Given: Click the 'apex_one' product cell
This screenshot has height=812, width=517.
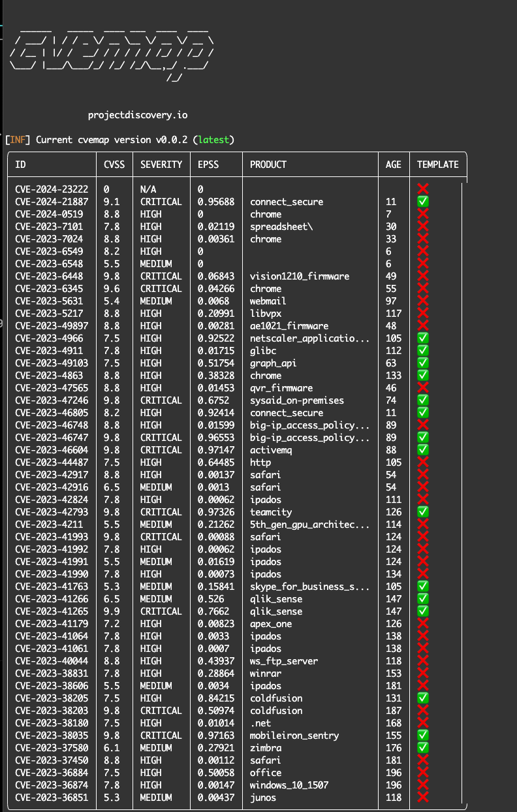Looking at the screenshot, I should click(271, 624).
